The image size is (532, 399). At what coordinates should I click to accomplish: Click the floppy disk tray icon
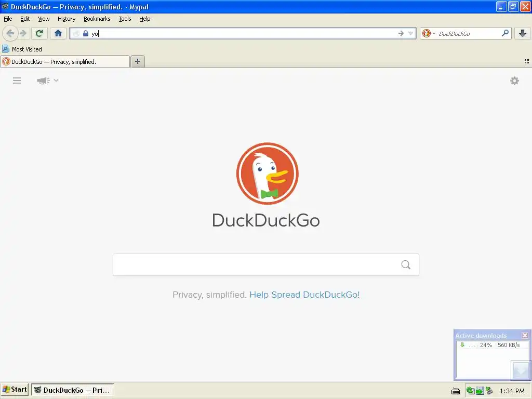pos(480,391)
